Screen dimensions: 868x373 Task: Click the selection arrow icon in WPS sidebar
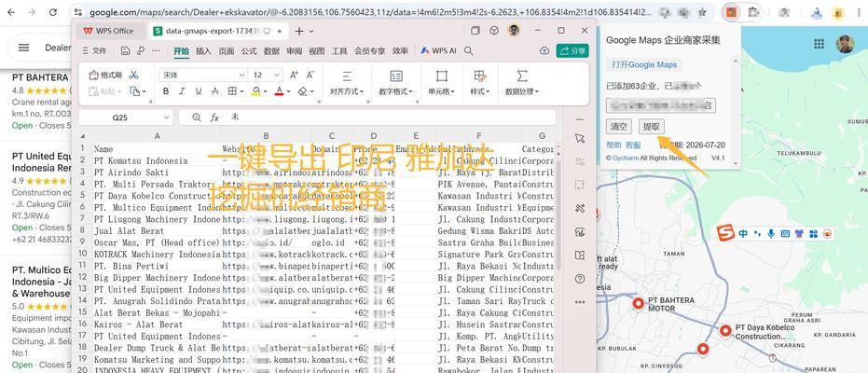point(580,138)
